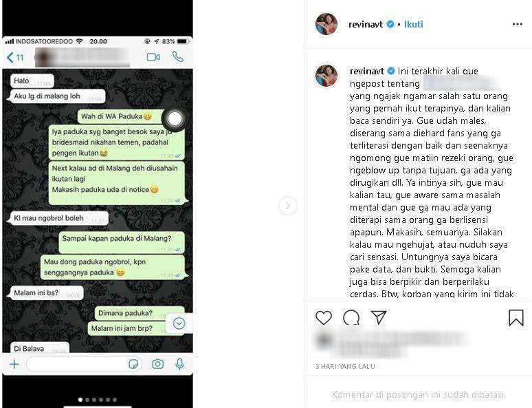
Task: Click the caption avatar of revinavt
Action: pos(326,76)
